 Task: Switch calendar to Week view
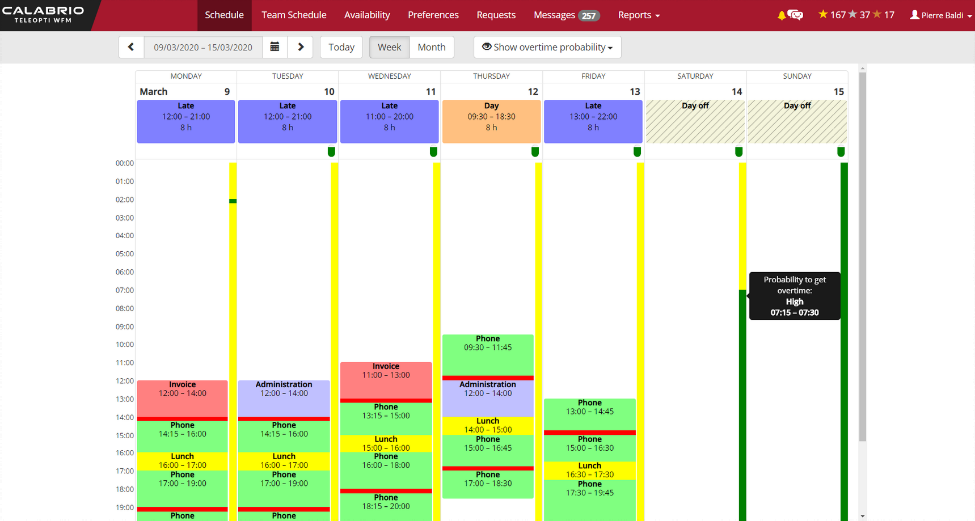click(x=389, y=48)
